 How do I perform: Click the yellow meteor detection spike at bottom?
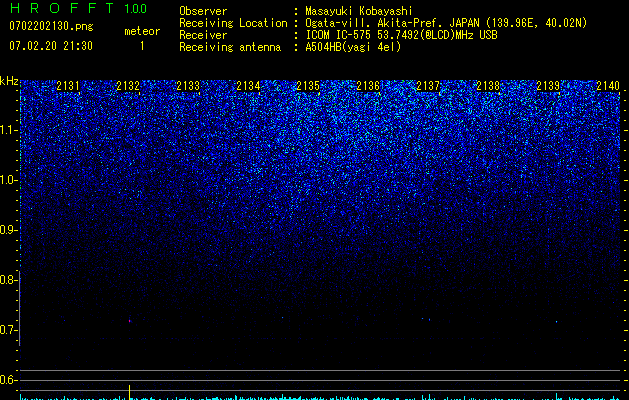[x=129, y=392]
